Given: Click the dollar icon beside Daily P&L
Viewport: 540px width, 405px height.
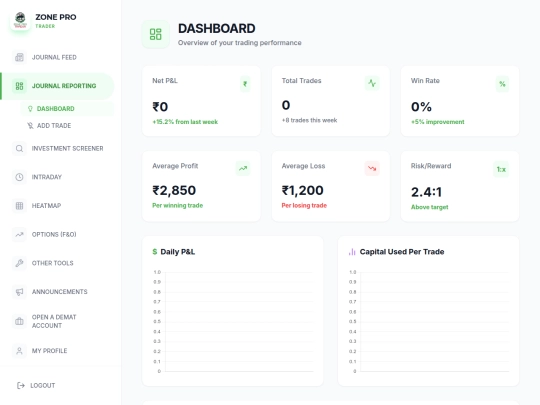Looking at the screenshot, I should click(x=155, y=252).
